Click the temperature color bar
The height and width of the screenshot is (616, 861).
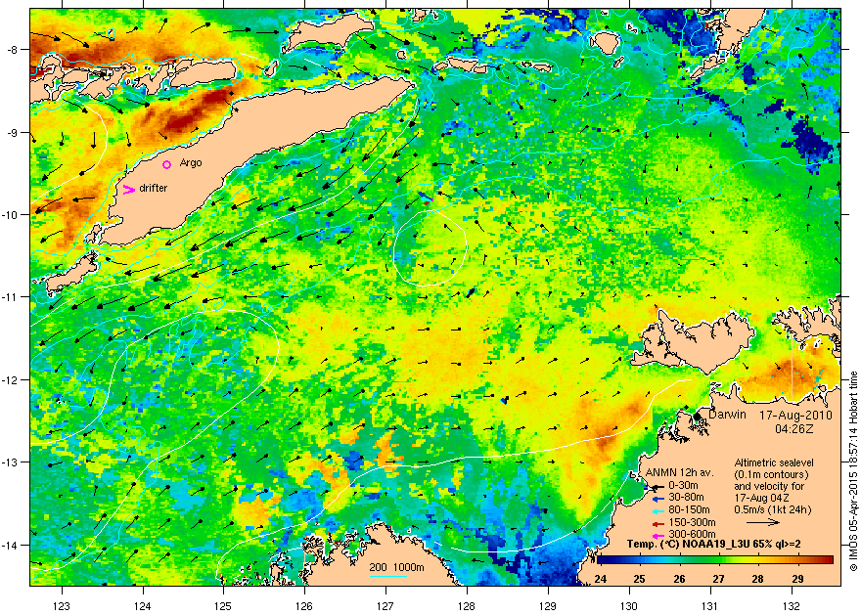click(x=715, y=560)
